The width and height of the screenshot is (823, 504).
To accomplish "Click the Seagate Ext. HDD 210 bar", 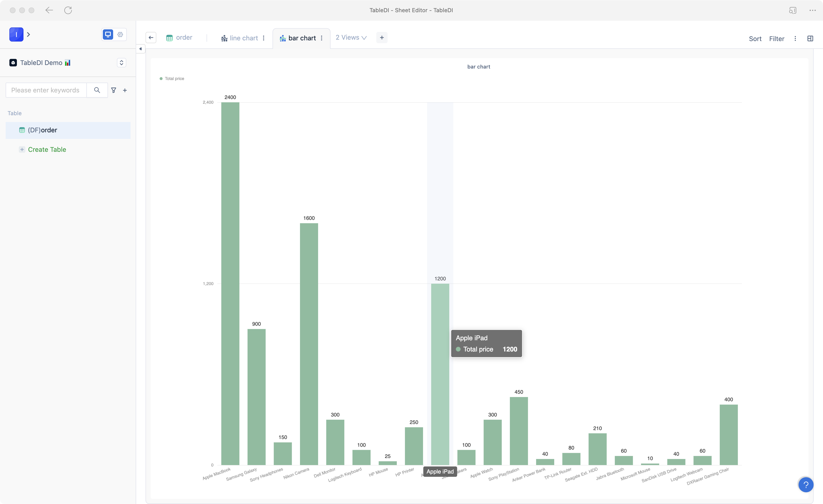I will pos(598,449).
